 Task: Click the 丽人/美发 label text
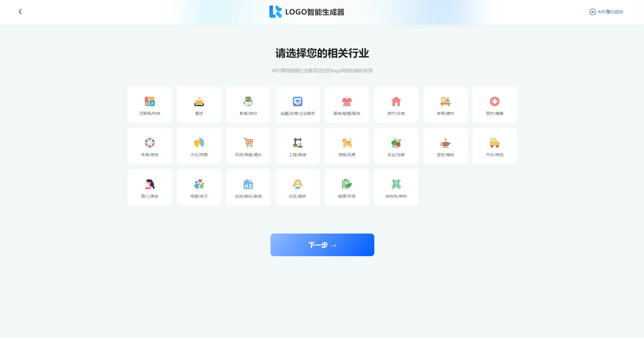click(x=150, y=196)
